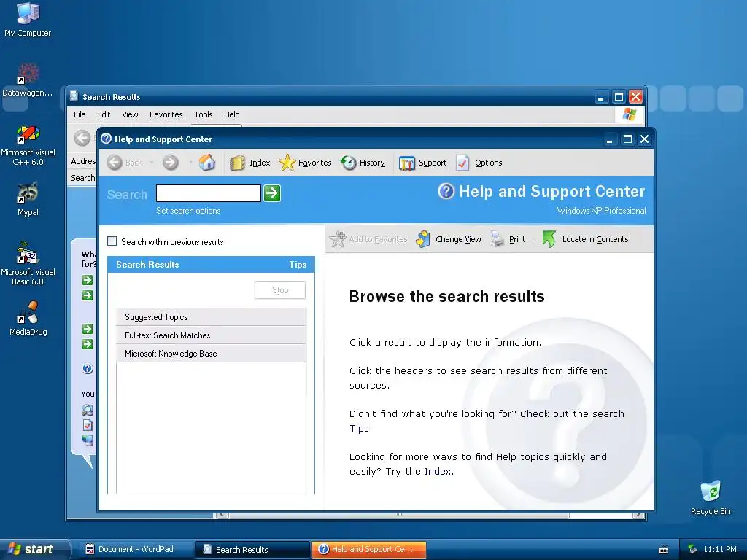Click the network tray icon
The height and width of the screenshot is (560, 747).
(x=693, y=549)
